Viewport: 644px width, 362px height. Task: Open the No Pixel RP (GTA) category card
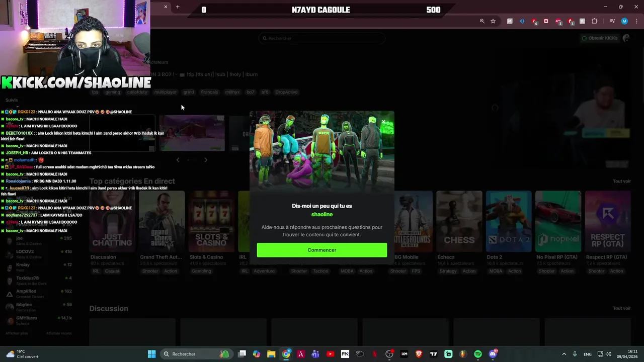pyautogui.click(x=558, y=221)
